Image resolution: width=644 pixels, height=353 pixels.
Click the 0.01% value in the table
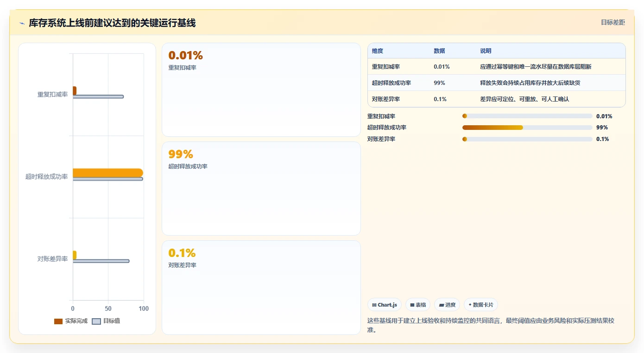tap(442, 67)
